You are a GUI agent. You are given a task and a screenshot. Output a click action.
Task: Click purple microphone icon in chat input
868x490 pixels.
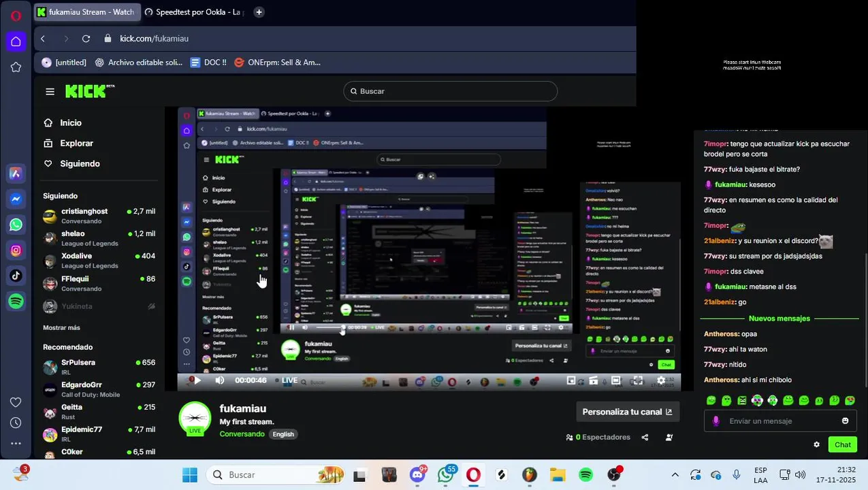(716, 421)
